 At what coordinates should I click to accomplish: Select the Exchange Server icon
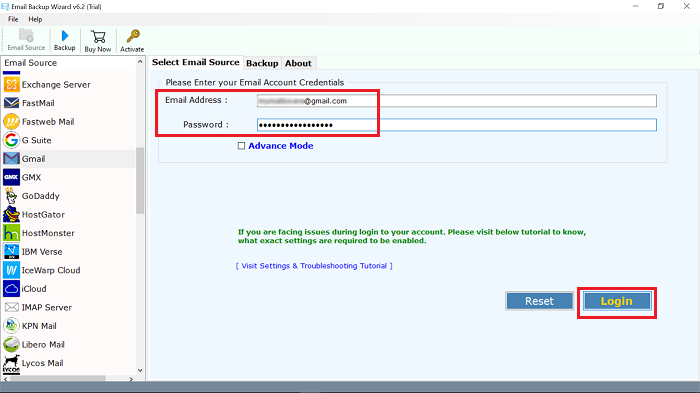12,84
